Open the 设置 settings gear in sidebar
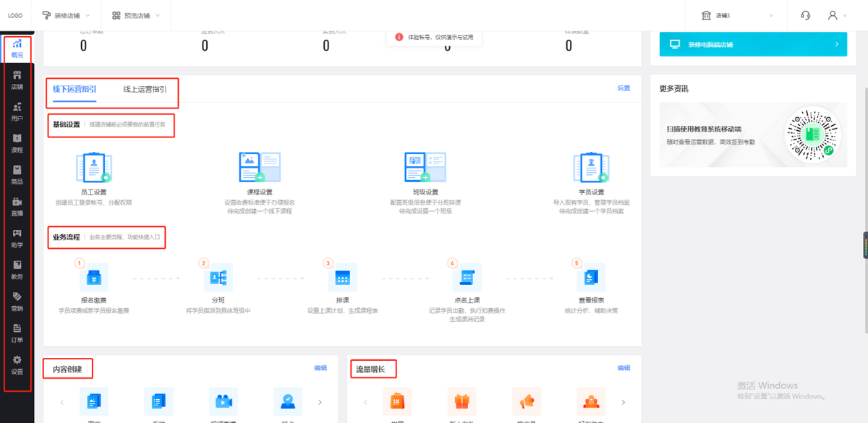The height and width of the screenshot is (423, 868). click(x=17, y=365)
